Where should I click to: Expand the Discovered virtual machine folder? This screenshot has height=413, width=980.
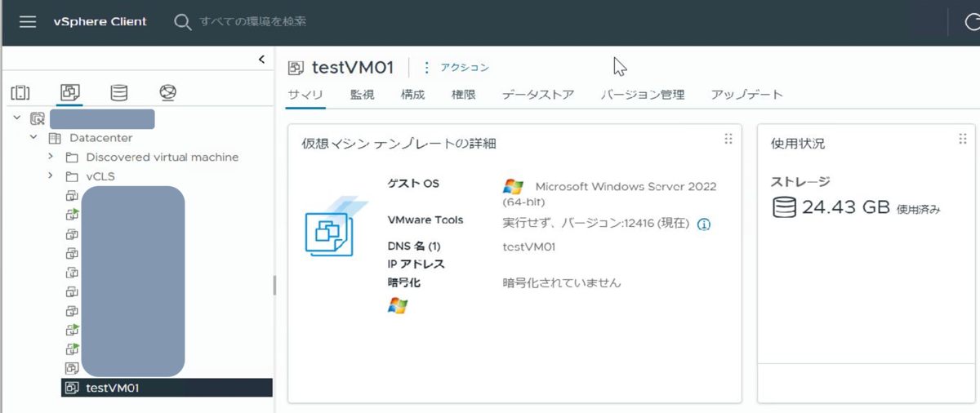[51, 157]
